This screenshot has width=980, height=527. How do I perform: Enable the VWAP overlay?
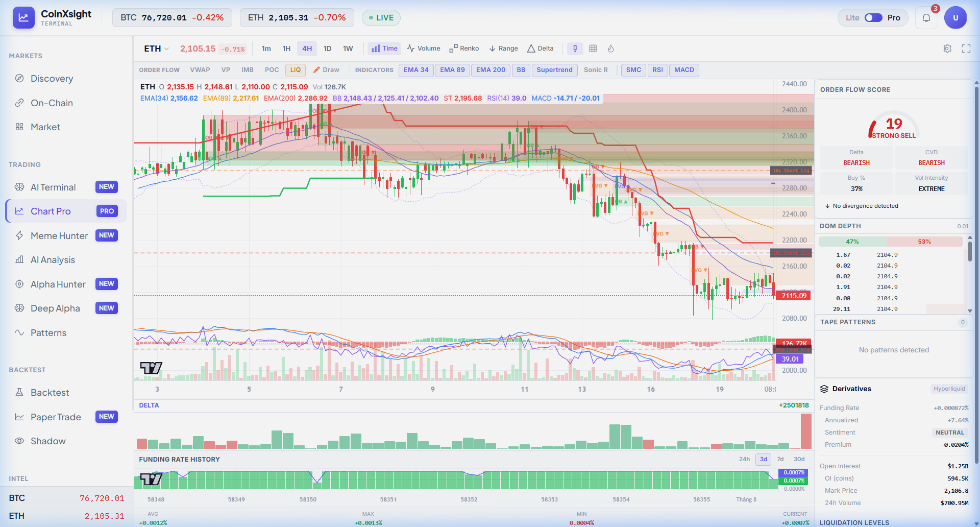[x=200, y=70]
